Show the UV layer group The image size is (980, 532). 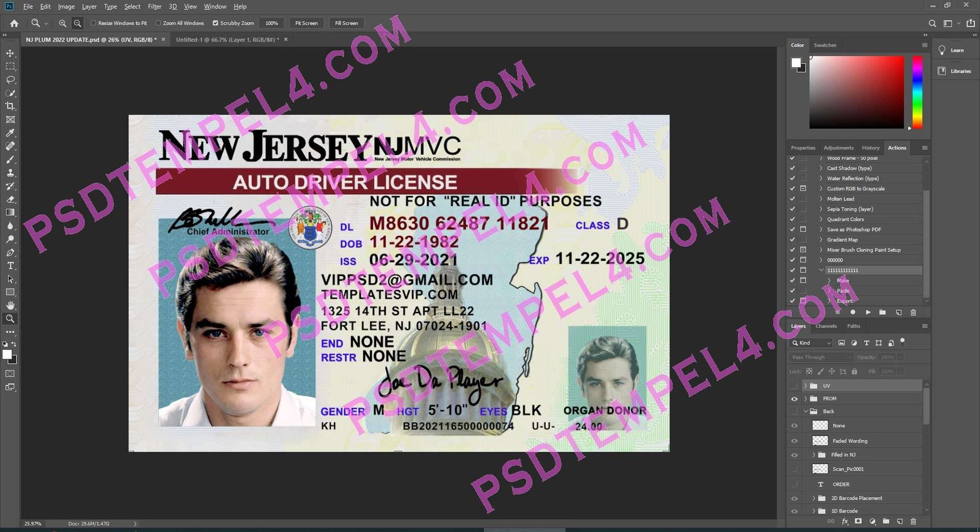pos(794,386)
